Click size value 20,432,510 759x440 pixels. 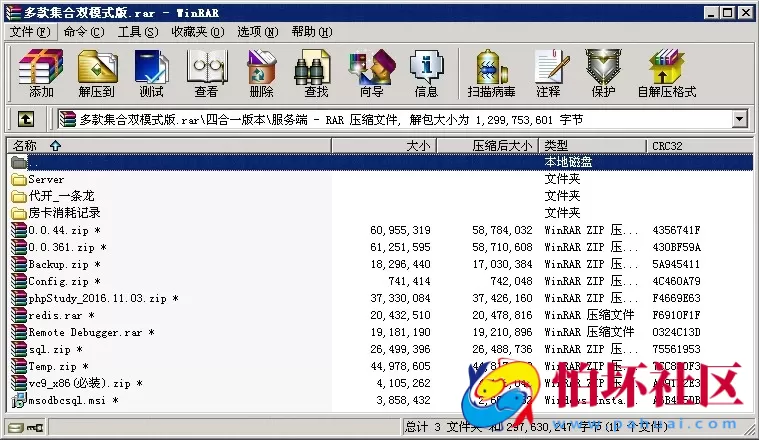click(400, 315)
